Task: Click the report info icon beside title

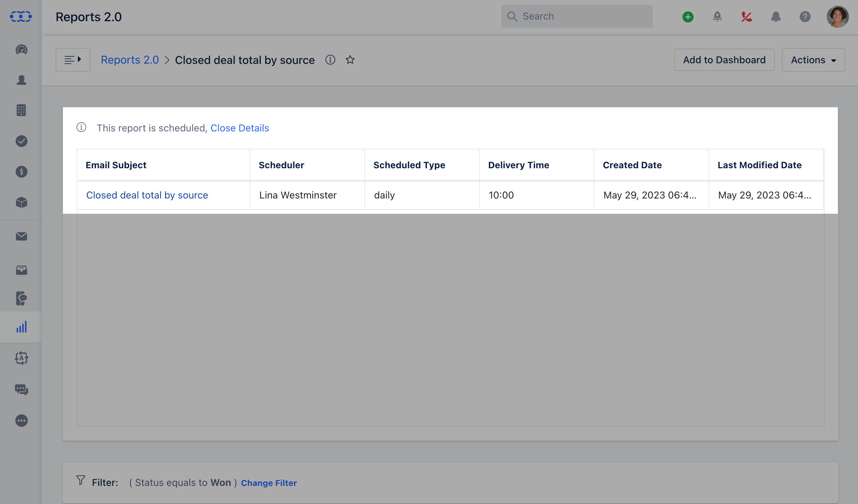Action: coord(330,60)
